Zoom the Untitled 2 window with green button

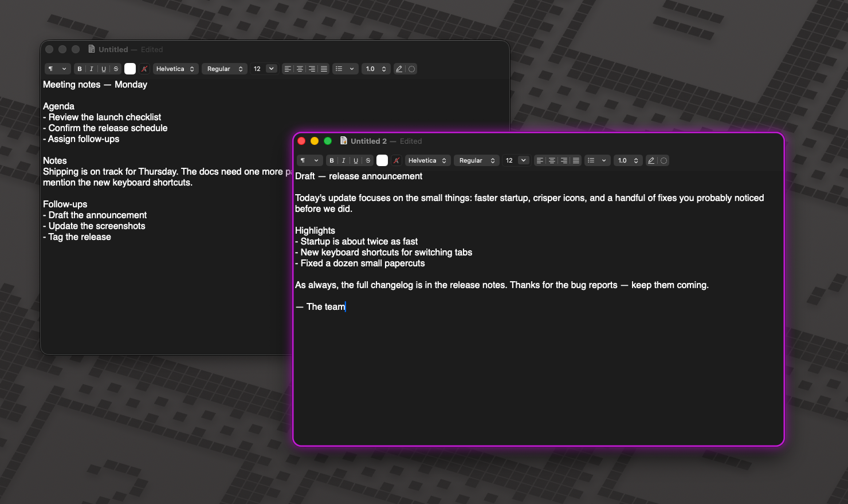(328, 141)
